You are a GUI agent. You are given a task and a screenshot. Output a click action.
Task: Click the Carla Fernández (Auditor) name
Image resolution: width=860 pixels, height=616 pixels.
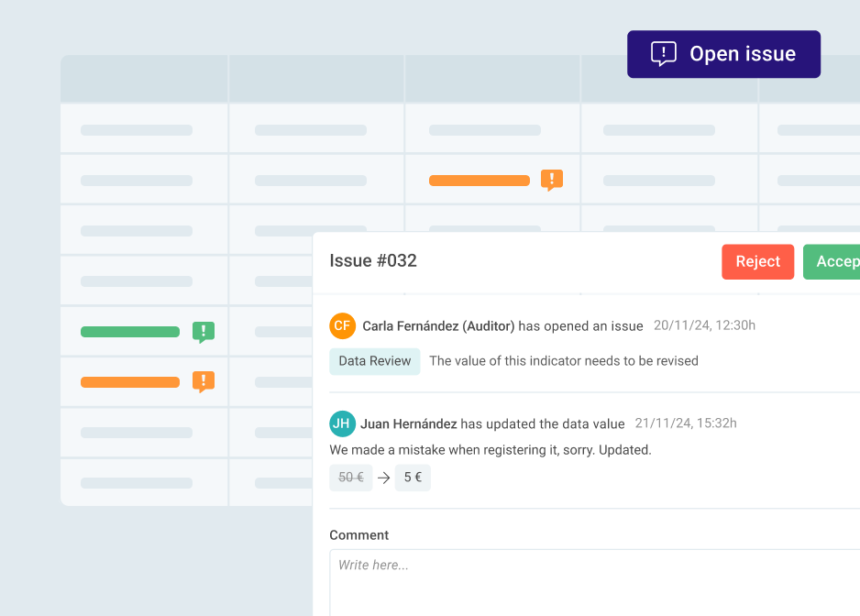(x=438, y=325)
